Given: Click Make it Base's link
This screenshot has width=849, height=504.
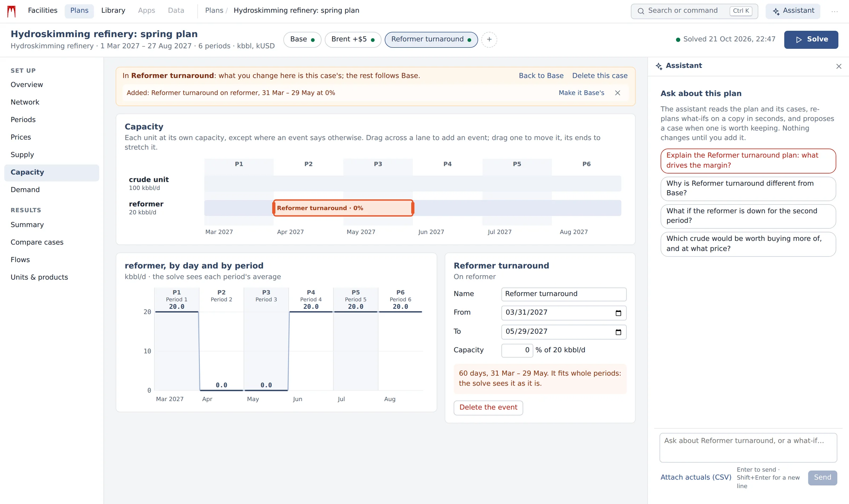Looking at the screenshot, I should [x=581, y=93].
